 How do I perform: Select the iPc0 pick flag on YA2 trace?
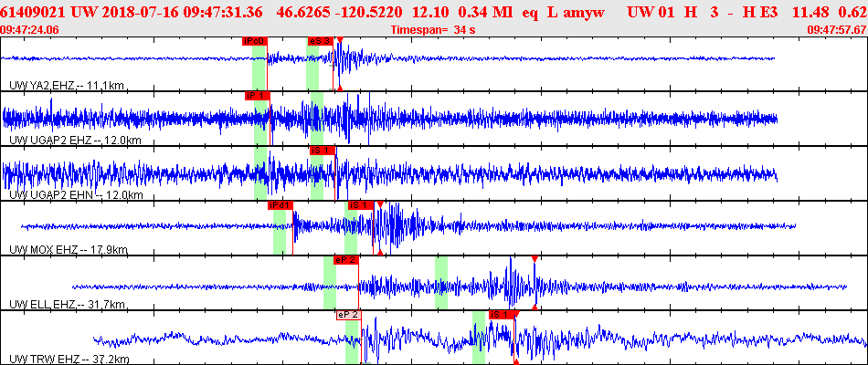pos(255,41)
